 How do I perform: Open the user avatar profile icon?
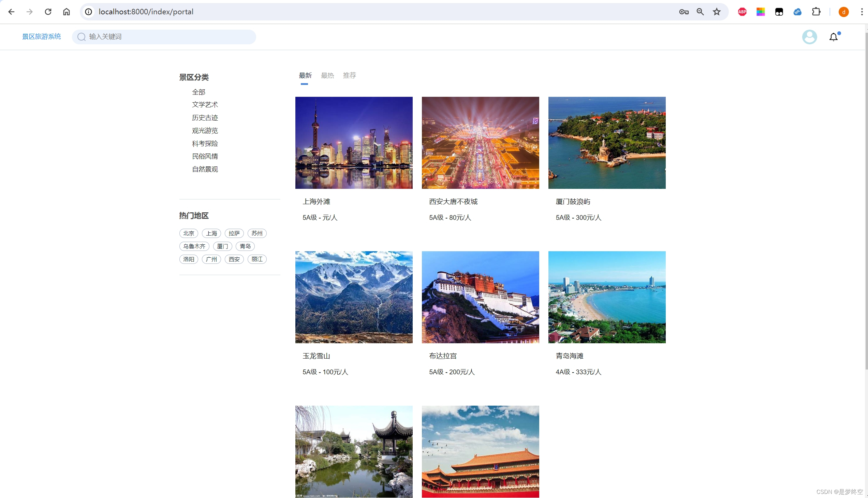(809, 37)
